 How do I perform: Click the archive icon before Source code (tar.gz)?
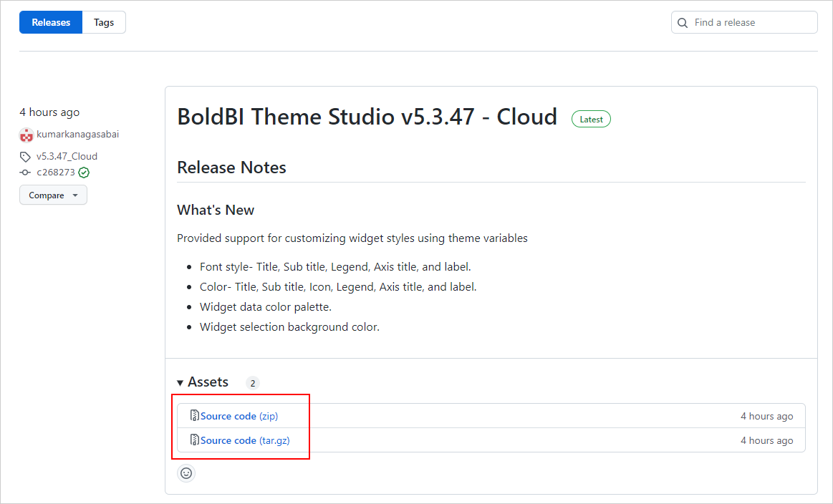194,440
